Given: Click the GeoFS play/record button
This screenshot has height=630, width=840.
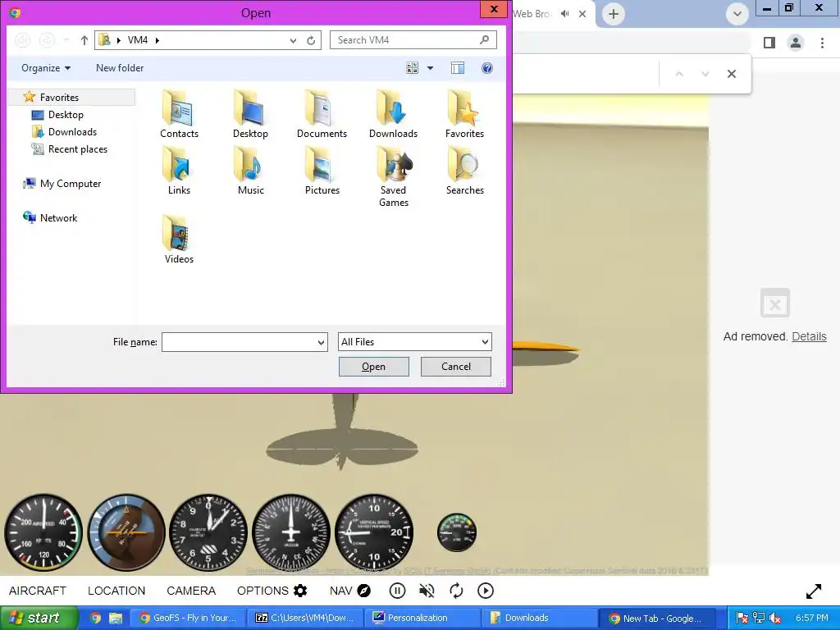Looking at the screenshot, I should pos(486,591).
